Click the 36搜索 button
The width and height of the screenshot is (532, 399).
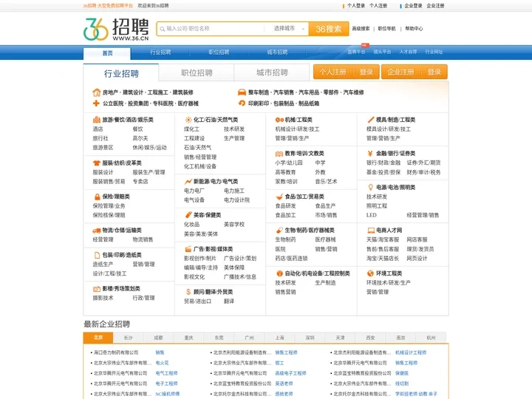click(x=328, y=29)
